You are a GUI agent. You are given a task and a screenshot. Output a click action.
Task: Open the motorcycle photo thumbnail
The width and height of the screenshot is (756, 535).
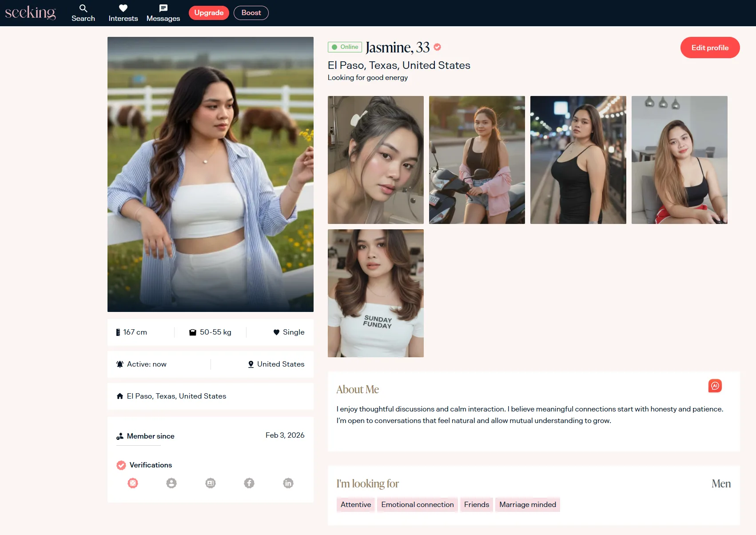(477, 160)
